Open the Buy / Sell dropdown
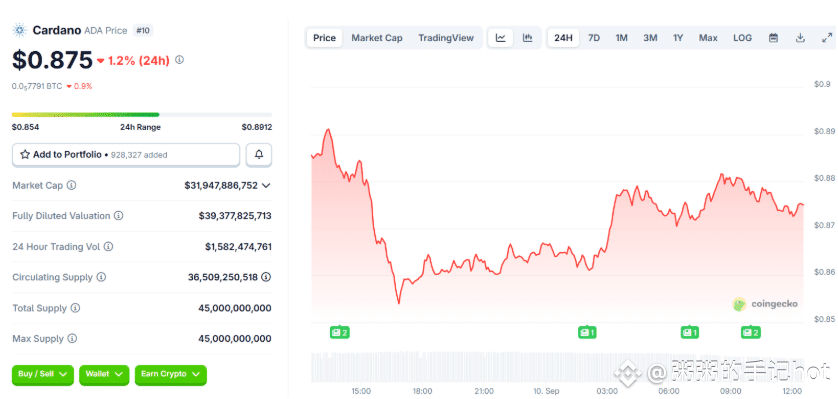Image resolution: width=838 pixels, height=399 pixels. [43, 374]
